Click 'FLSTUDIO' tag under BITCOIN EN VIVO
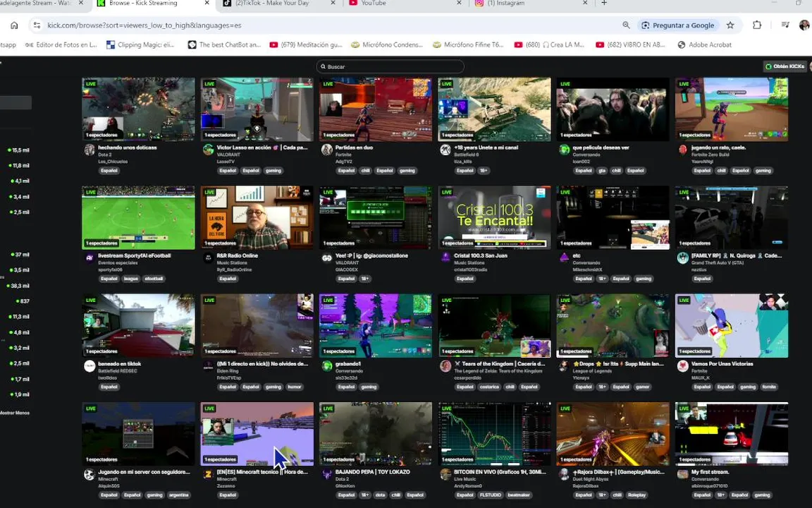The image size is (812, 508). [x=491, y=495]
